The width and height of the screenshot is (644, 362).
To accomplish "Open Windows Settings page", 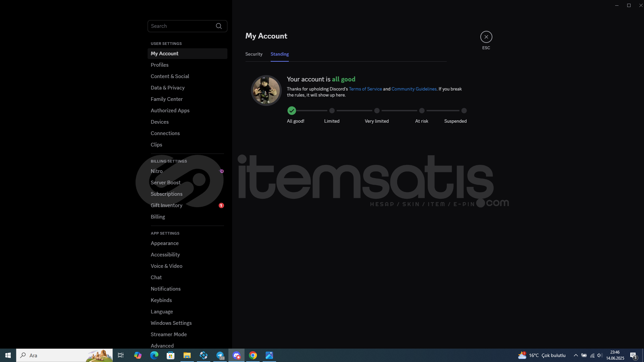I will (187, 323).
